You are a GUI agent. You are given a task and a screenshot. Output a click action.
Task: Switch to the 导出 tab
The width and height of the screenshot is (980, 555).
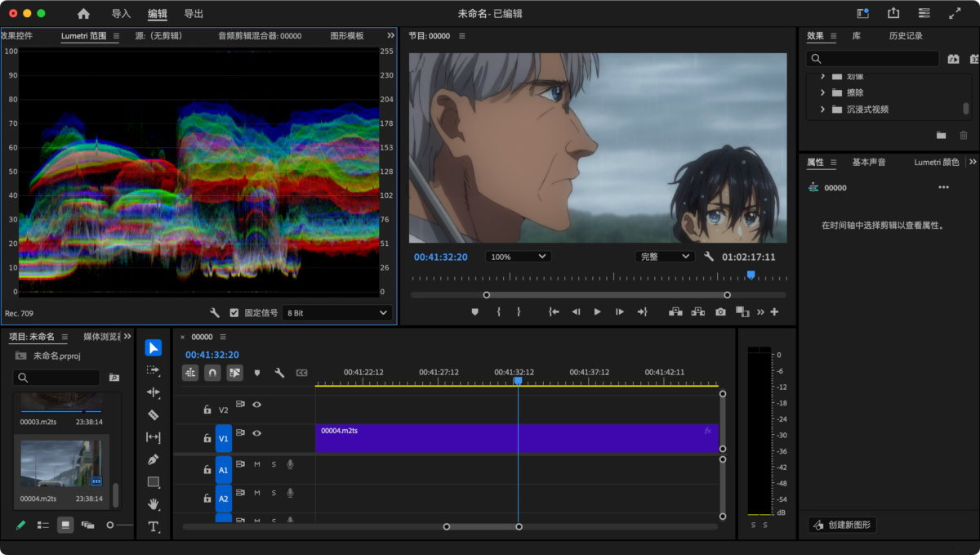tap(194, 14)
